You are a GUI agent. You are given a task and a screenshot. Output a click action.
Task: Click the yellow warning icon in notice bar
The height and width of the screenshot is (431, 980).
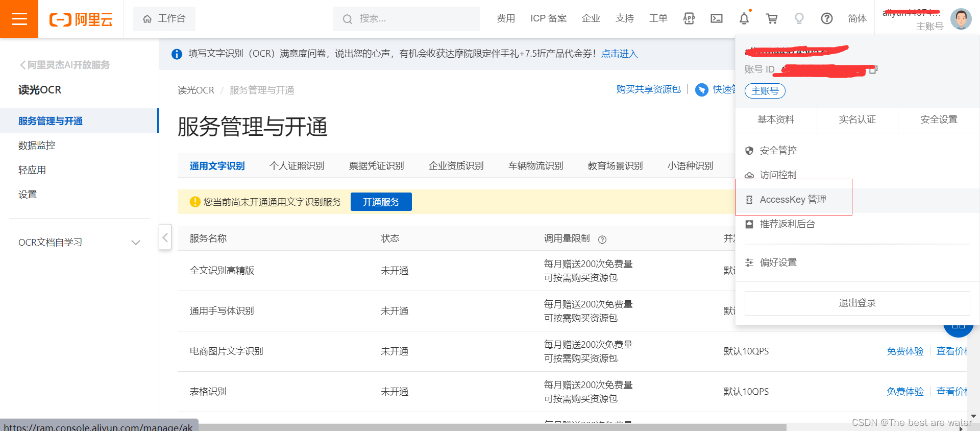point(194,202)
